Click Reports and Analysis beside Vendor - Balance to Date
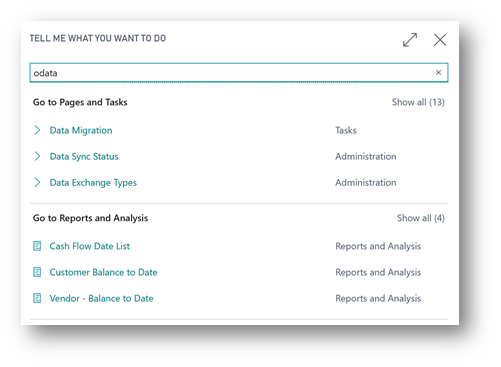 click(x=378, y=299)
